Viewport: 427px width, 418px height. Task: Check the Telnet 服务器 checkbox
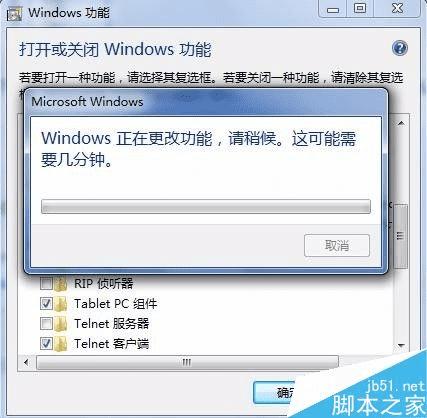pyautogui.click(x=46, y=323)
